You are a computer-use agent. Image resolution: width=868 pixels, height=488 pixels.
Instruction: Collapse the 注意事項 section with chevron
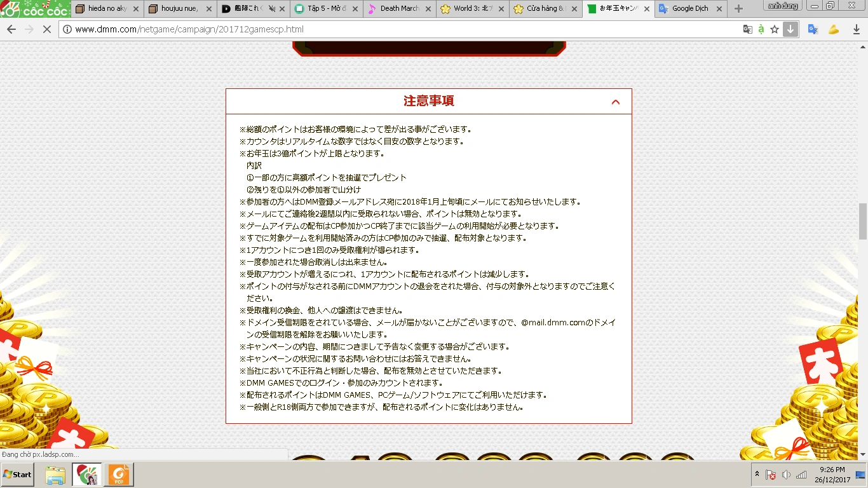[x=615, y=102]
